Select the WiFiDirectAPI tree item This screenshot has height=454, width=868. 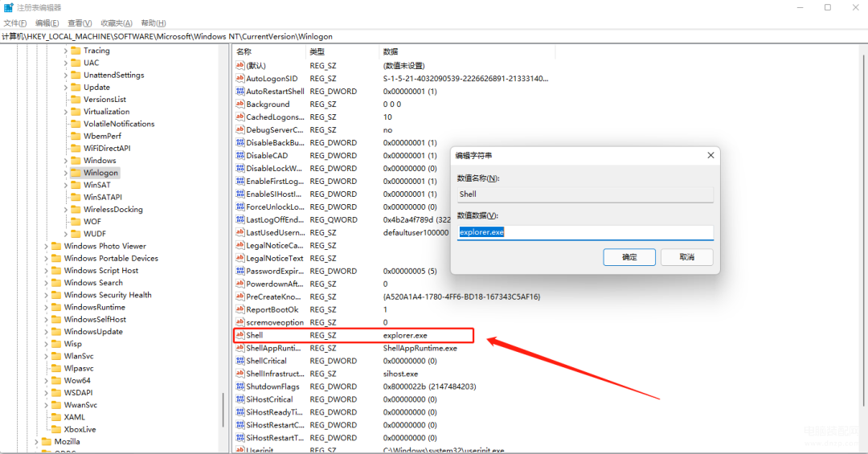click(108, 149)
